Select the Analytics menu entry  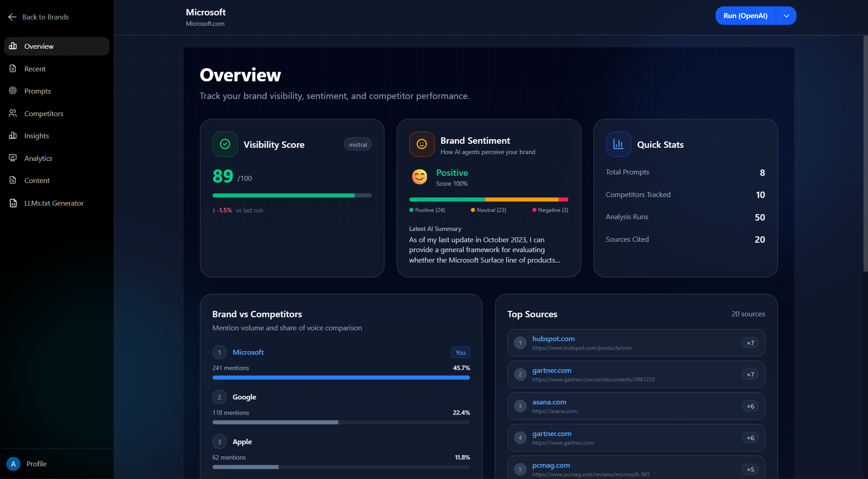[x=57, y=158]
